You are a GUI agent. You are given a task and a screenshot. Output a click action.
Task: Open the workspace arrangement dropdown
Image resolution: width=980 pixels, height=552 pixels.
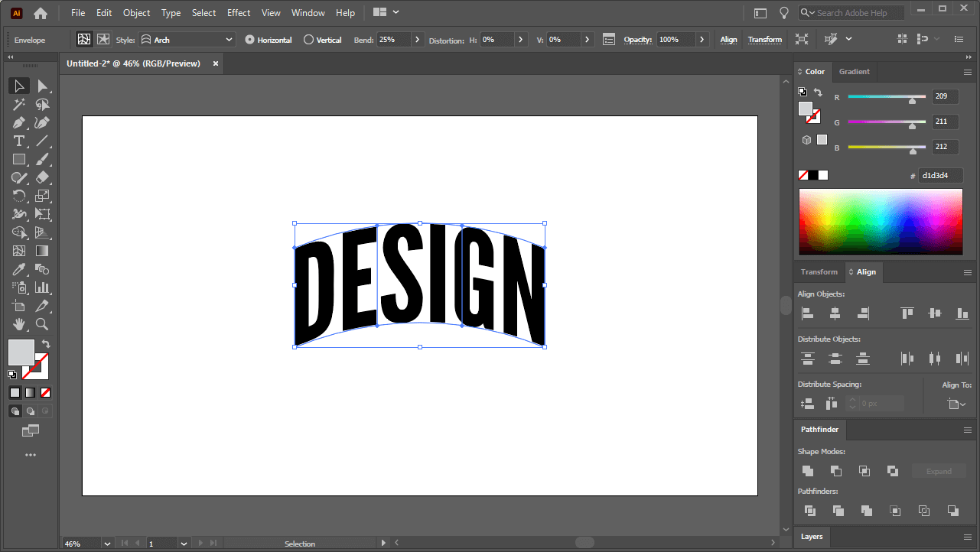coord(387,13)
